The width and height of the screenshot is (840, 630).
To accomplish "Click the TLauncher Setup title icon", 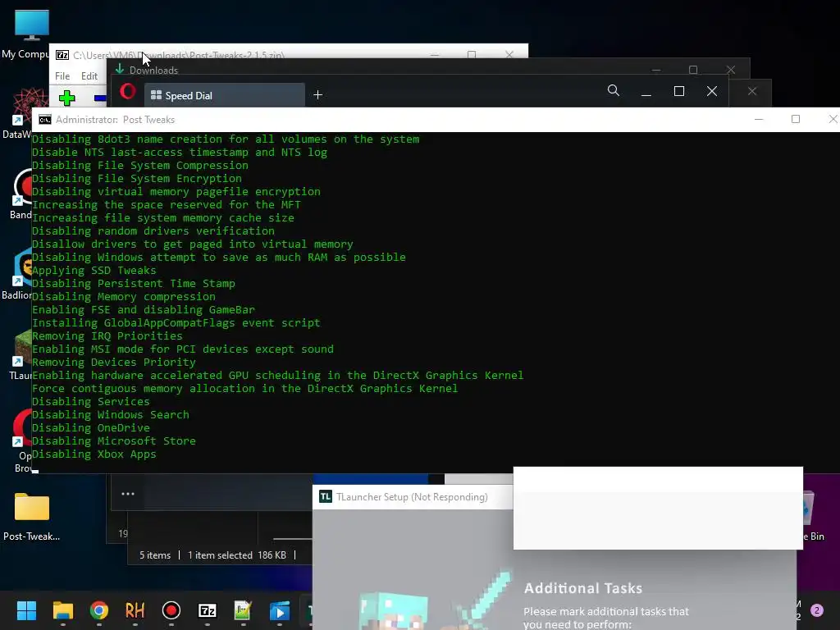I will point(325,496).
